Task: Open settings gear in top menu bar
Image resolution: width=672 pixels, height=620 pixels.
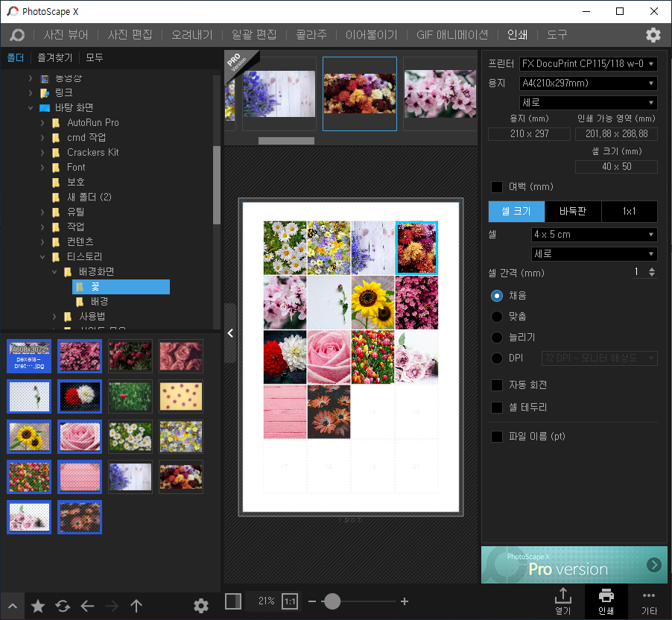Action: (653, 35)
